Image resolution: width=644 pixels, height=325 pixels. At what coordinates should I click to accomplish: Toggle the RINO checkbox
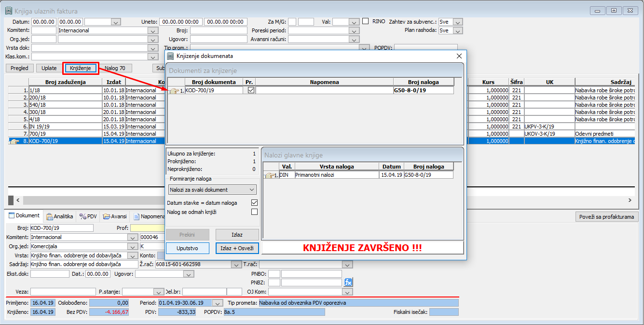365,21
